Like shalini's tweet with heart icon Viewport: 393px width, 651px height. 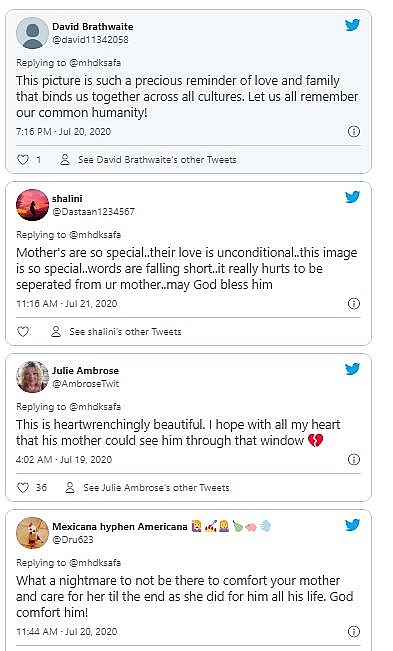click(x=23, y=331)
